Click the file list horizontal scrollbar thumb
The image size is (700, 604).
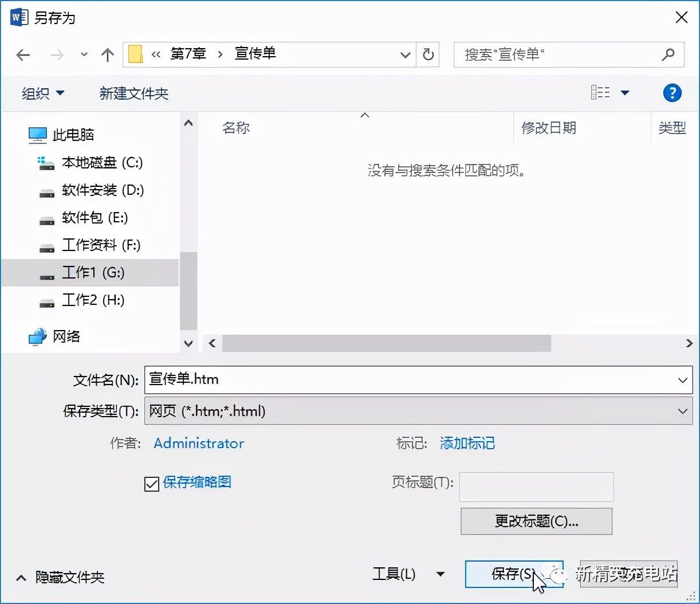387,343
